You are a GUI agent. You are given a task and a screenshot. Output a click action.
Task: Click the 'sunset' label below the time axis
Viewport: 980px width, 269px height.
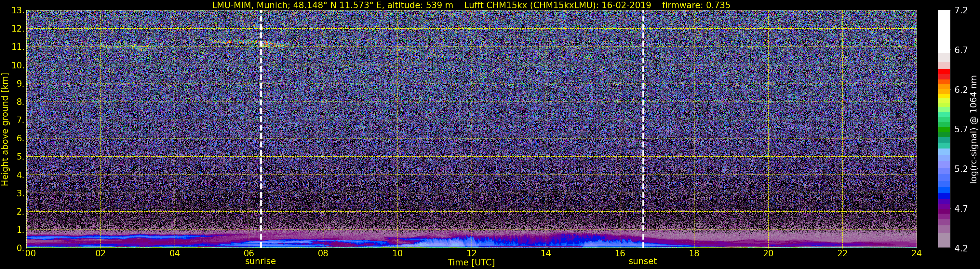643,262
